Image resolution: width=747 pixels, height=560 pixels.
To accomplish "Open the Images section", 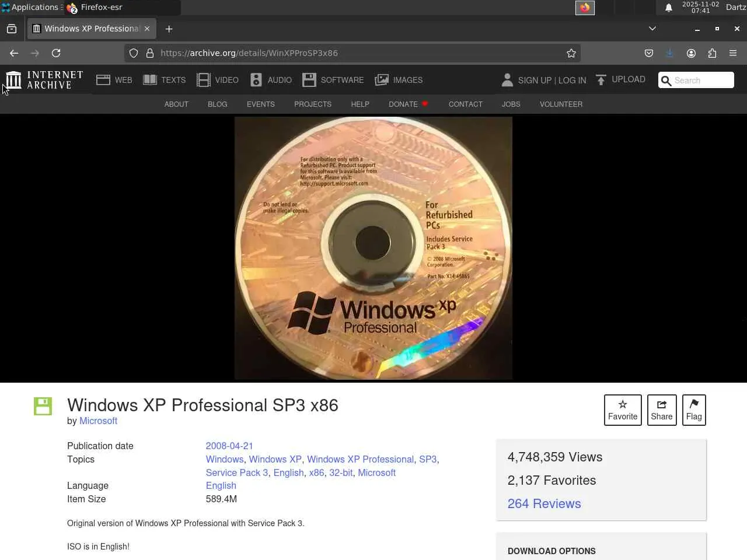I will point(399,80).
